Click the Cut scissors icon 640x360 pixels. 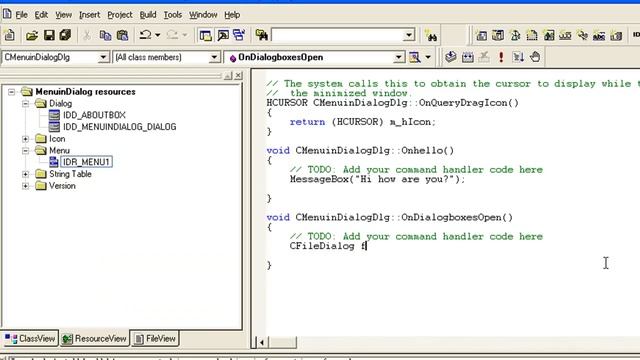coord(87,36)
